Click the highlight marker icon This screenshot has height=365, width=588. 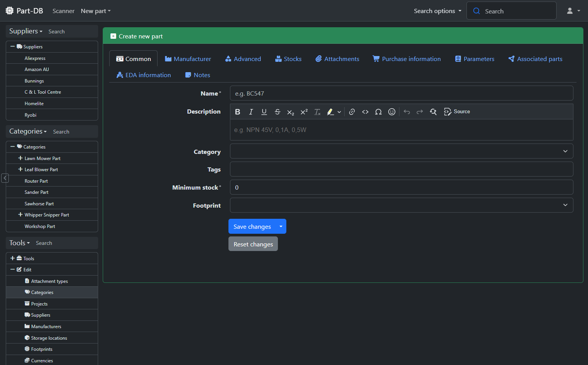pyautogui.click(x=330, y=112)
